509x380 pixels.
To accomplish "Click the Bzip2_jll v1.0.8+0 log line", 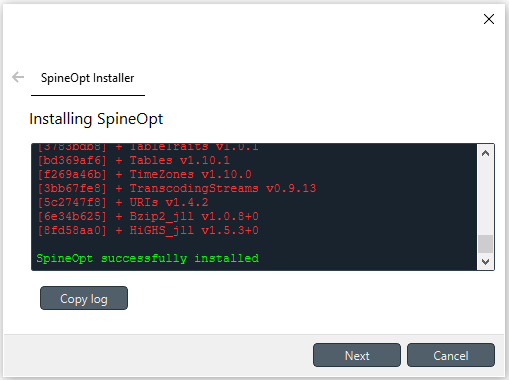I will pos(148,216).
